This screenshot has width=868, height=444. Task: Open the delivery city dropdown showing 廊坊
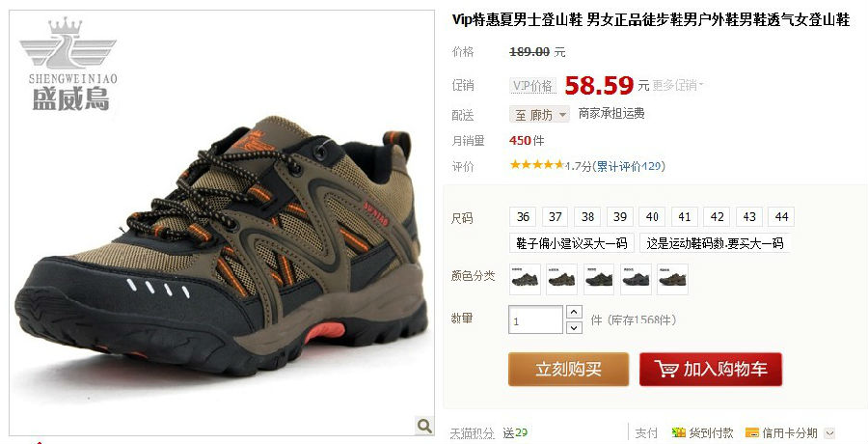tap(539, 115)
